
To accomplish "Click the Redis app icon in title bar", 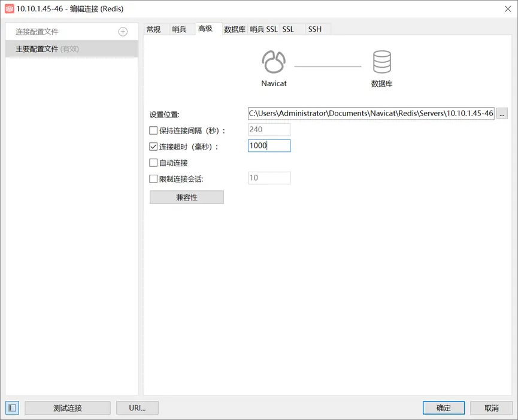I will [9, 8].
